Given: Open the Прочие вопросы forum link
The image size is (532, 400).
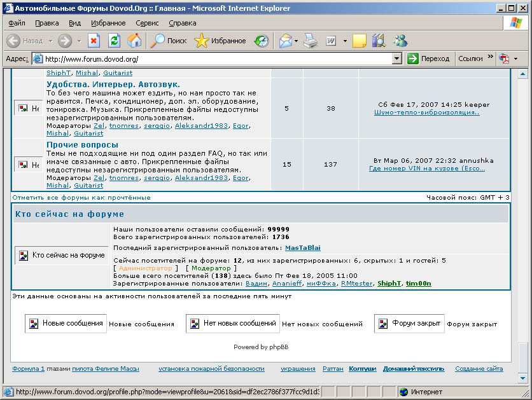Looking at the screenshot, I should (83, 145).
